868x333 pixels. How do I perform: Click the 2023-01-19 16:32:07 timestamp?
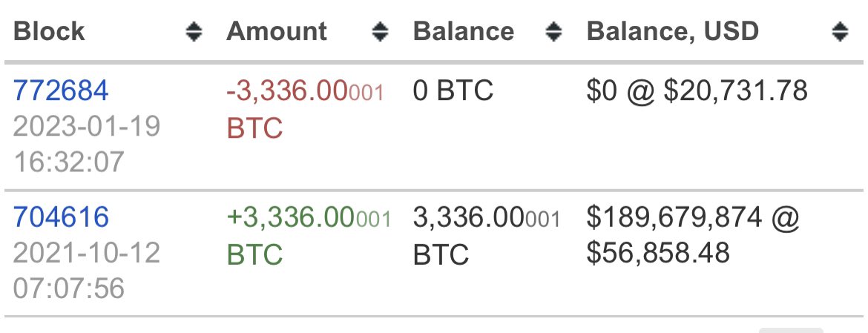87,143
